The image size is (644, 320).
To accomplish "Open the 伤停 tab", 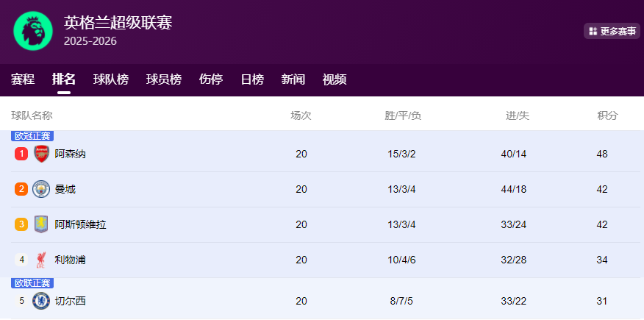I will pyautogui.click(x=211, y=79).
